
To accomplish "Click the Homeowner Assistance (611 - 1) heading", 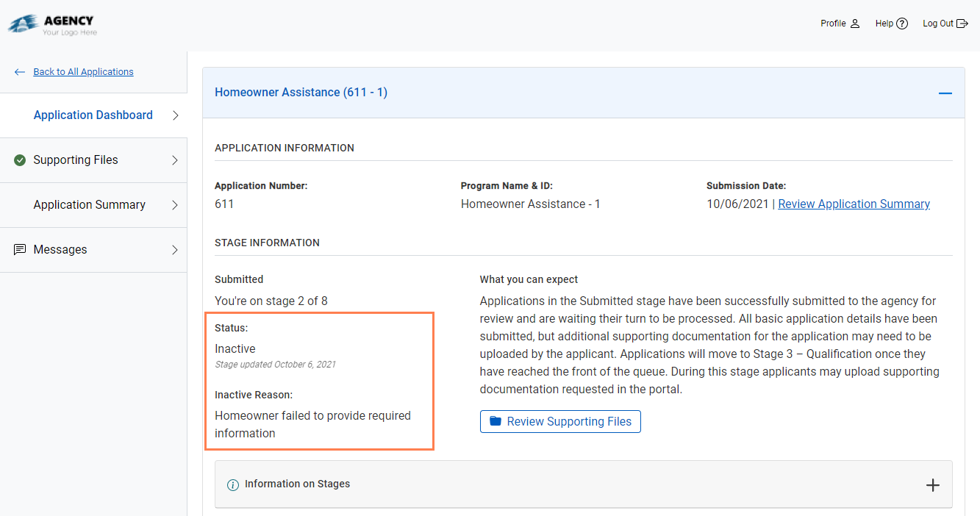I will click(x=301, y=93).
